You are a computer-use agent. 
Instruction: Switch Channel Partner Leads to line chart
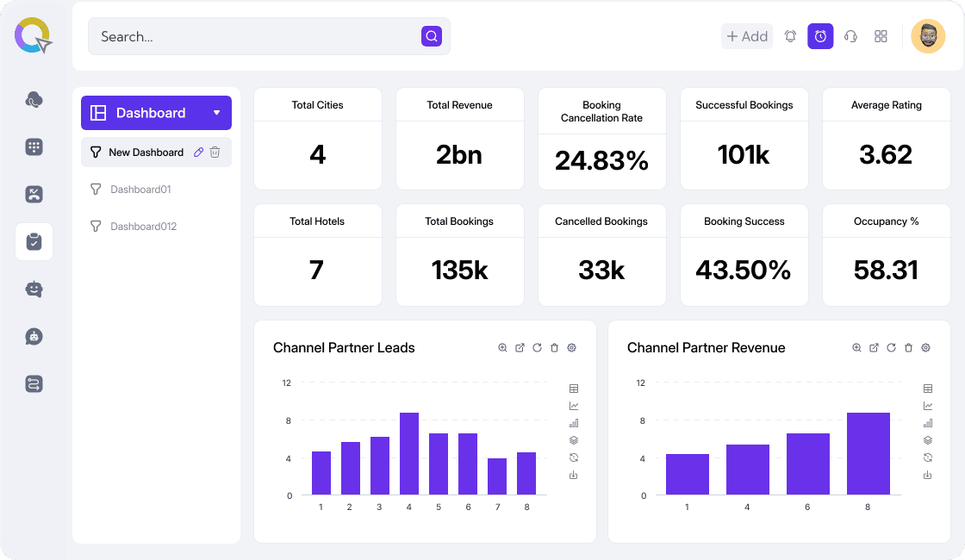(x=574, y=406)
